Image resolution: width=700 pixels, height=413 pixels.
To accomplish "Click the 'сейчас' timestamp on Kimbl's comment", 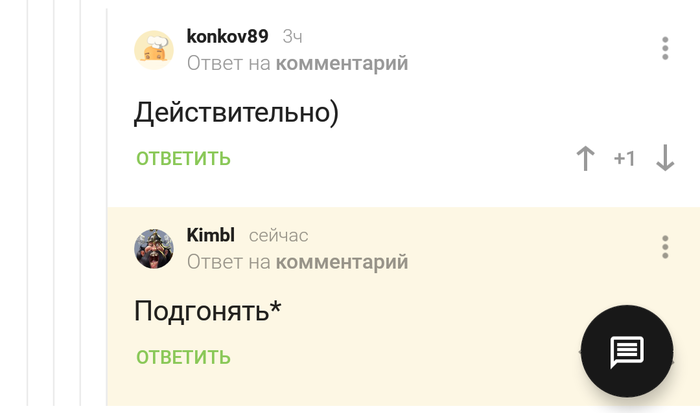I will (278, 236).
